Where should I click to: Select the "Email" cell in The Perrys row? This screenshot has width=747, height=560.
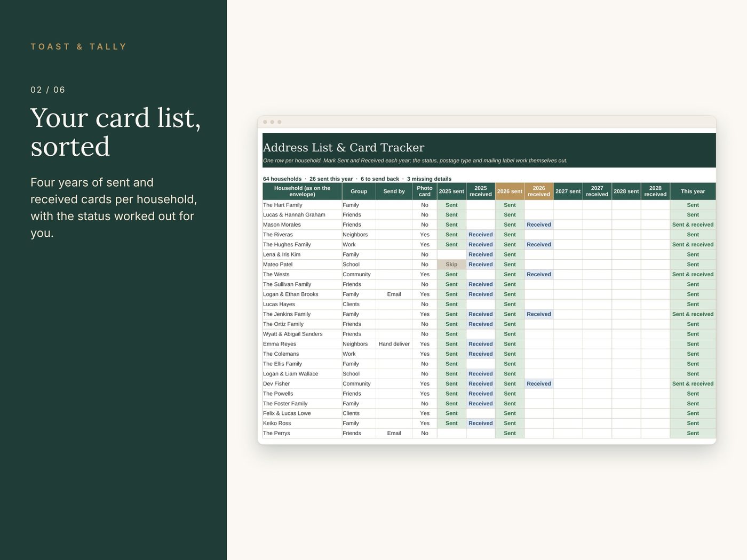394,434
